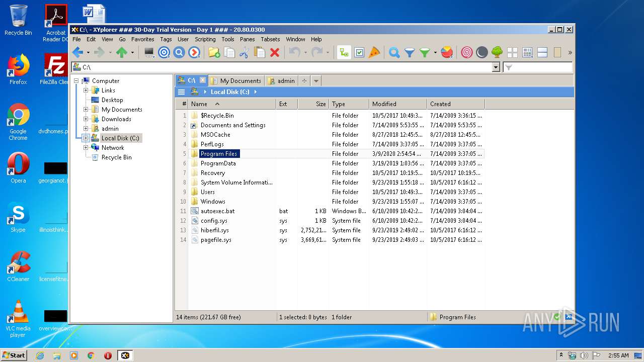Expand the Links tree node
644x362 pixels.
86,90
